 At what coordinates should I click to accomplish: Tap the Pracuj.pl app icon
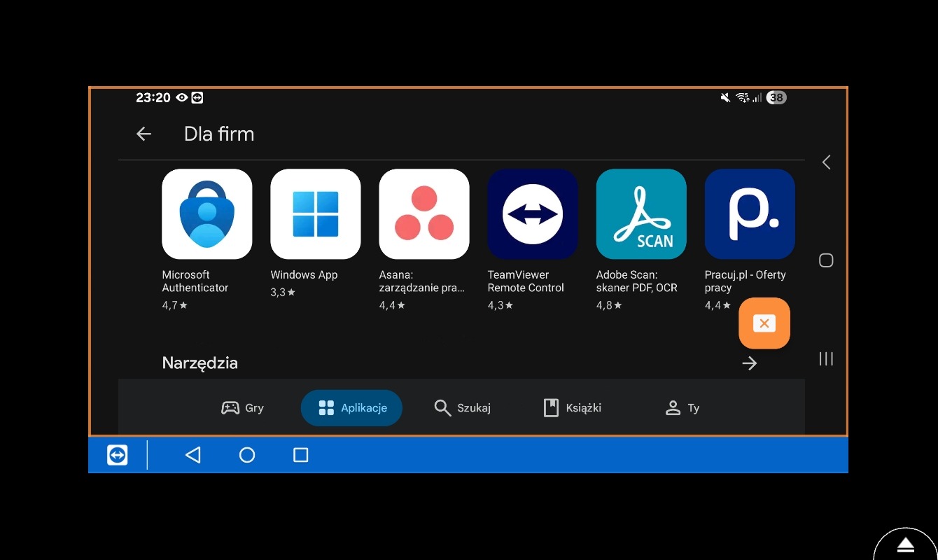coord(749,214)
